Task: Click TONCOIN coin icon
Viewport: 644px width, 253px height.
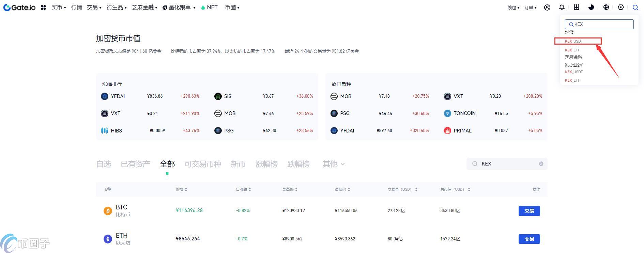Action: pos(447,113)
